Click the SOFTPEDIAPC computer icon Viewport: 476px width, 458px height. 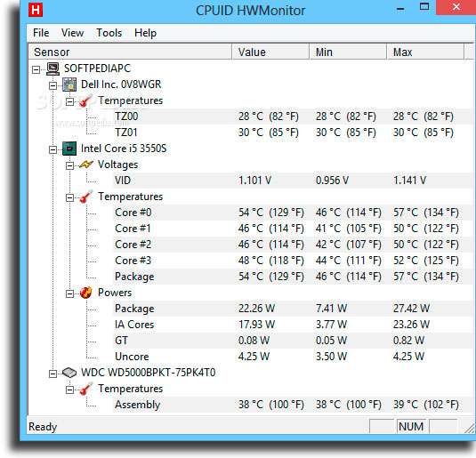click(x=53, y=68)
